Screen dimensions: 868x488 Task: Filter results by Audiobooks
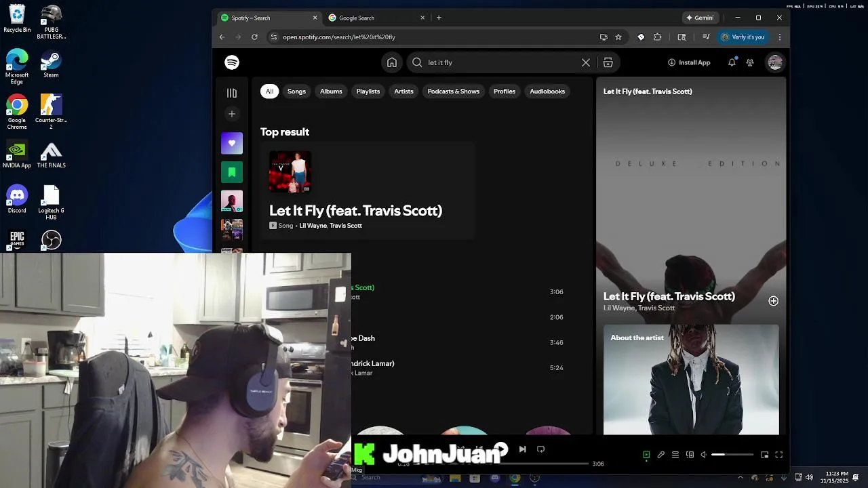point(547,91)
